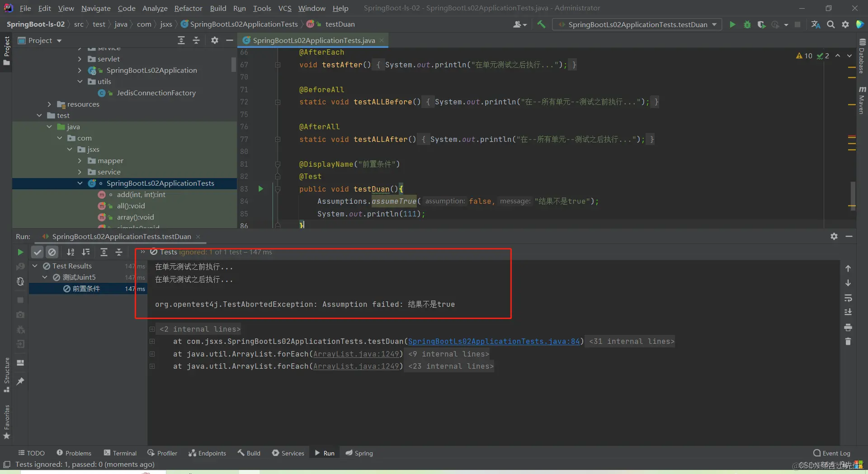The width and height of the screenshot is (868, 474).
Task: Toggle sort tests by duration
Action: [x=85, y=252]
